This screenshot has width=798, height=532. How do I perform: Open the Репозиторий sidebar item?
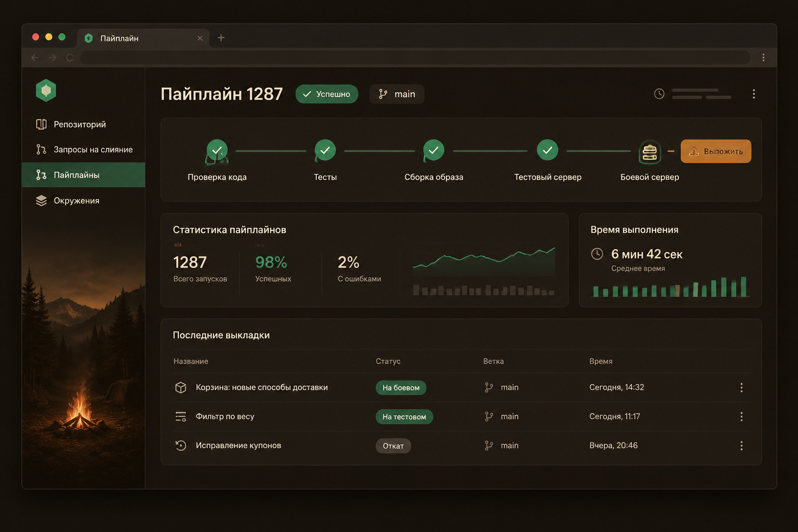83,124
